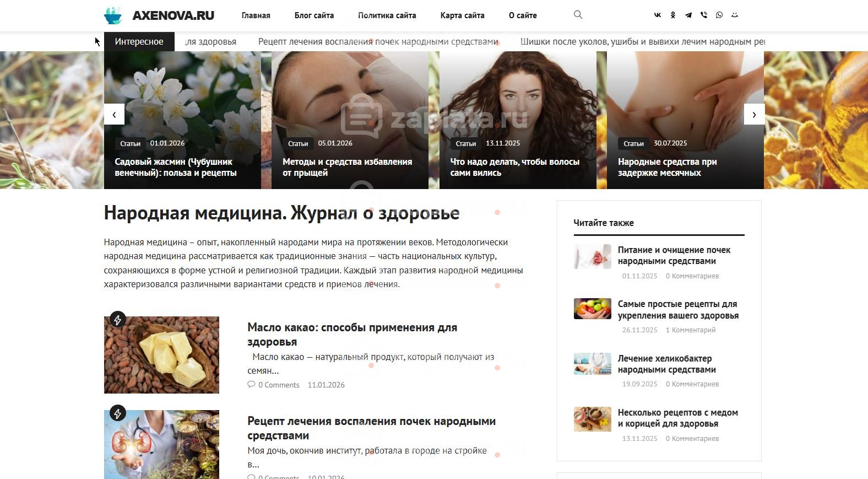Click date 19.09.2025 in sidebar
868x479 pixels.
(x=640, y=384)
